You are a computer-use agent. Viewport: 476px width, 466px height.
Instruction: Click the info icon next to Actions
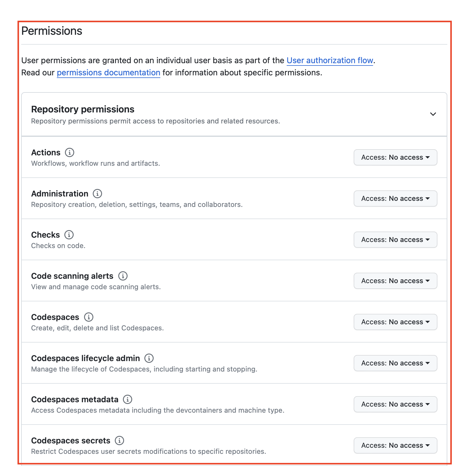pos(70,152)
